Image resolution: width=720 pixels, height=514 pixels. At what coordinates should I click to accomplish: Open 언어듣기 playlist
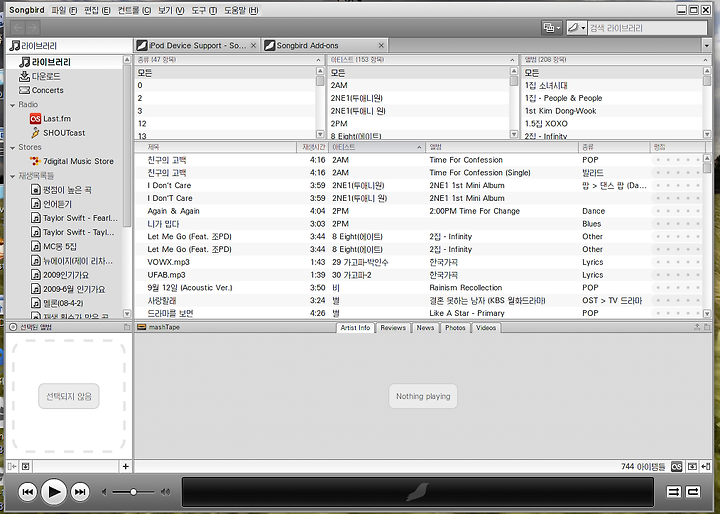click(x=51, y=204)
